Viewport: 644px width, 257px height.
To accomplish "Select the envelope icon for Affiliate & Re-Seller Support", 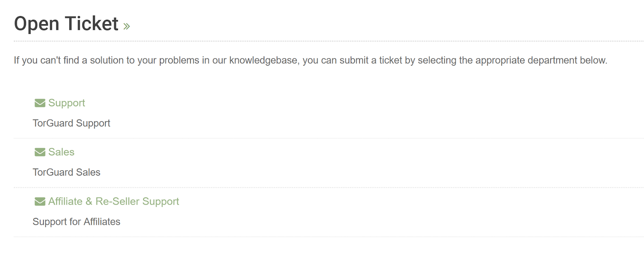I will 40,201.
